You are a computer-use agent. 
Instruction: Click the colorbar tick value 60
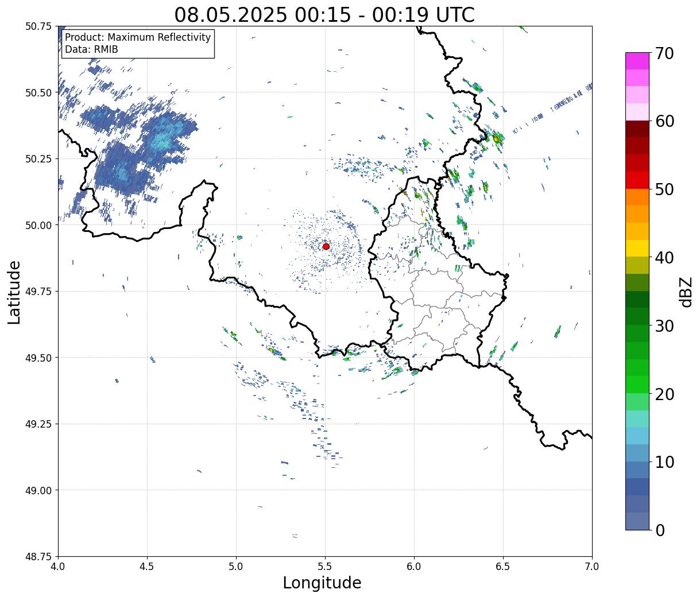(664, 121)
